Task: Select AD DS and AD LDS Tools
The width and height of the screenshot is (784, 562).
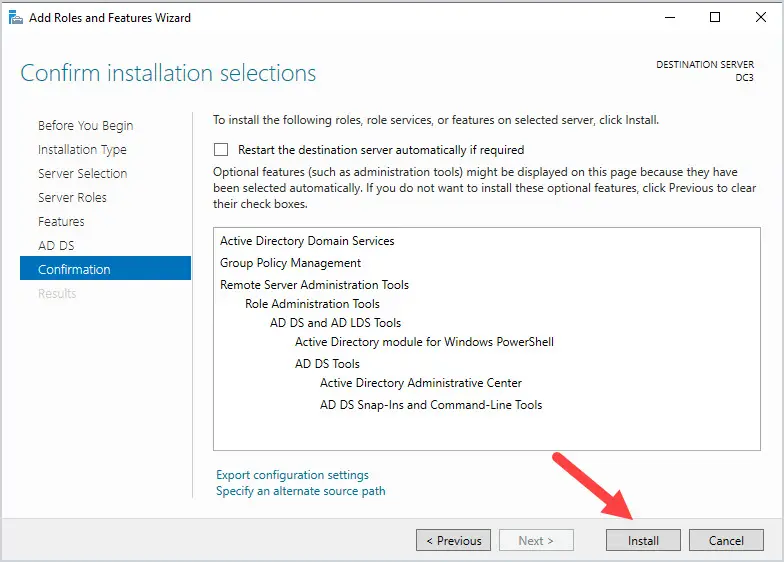Action: click(x=336, y=323)
